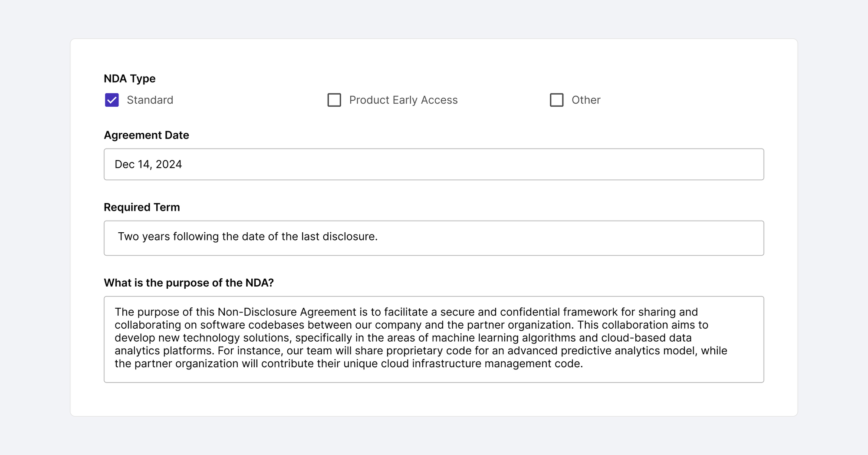Click the Standard label text
Screen dimensions: 868x455
(x=150, y=100)
